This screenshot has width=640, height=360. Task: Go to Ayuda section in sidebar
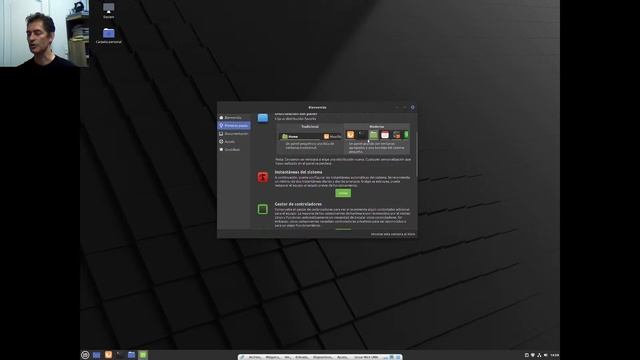coord(233,142)
